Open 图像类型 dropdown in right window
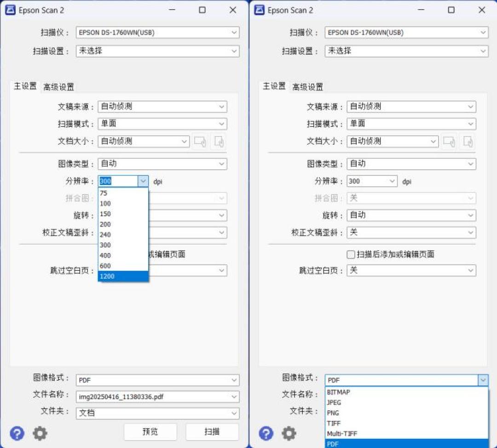The height and width of the screenshot is (448, 497). point(411,164)
